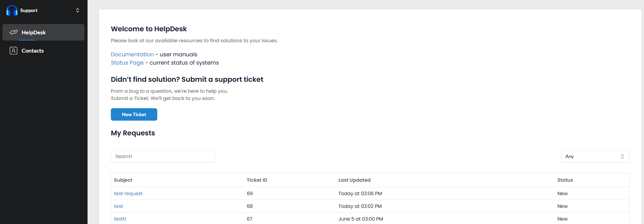Image resolution: width=644 pixels, height=224 pixels.
Task: Click the Contacts address book icon
Action: click(13, 51)
